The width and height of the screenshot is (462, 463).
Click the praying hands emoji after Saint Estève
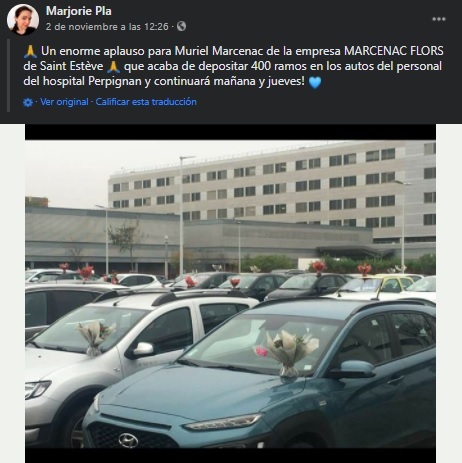click(x=113, y=66)
